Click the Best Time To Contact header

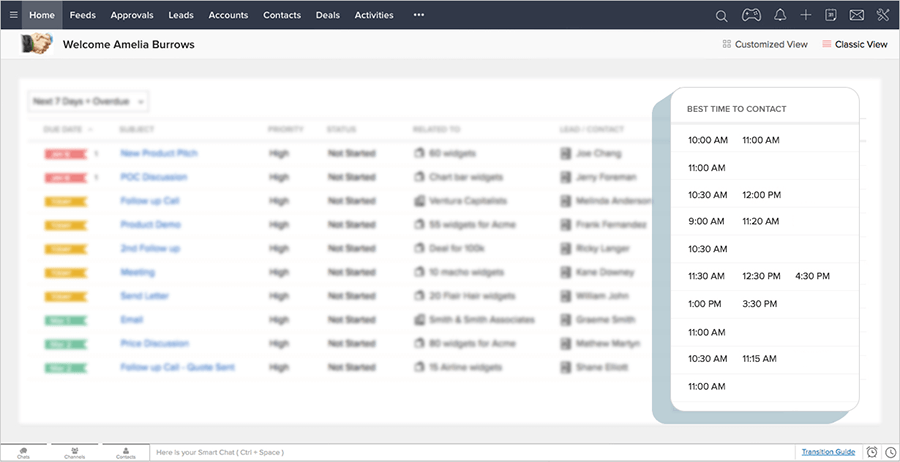point(736,109)
